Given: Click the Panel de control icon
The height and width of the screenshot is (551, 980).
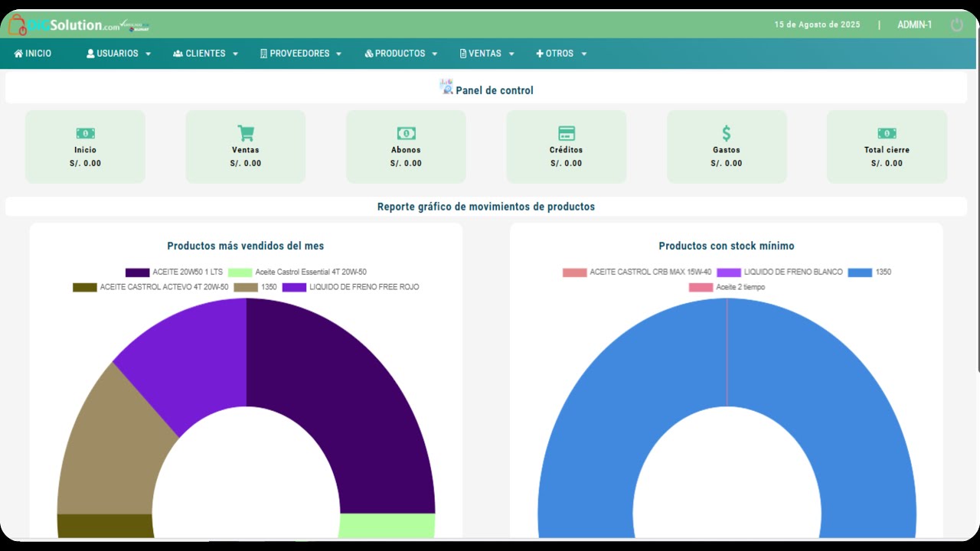Looking at the screenshot, I should click(446, 86).
